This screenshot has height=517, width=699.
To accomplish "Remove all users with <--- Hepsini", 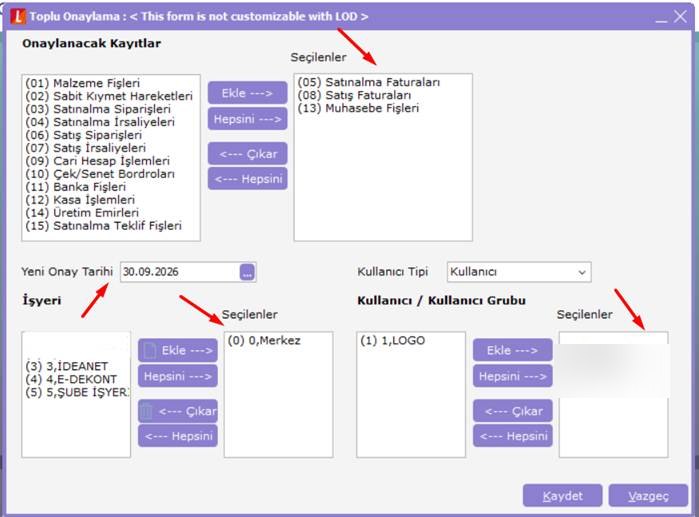I will [513, 436].
